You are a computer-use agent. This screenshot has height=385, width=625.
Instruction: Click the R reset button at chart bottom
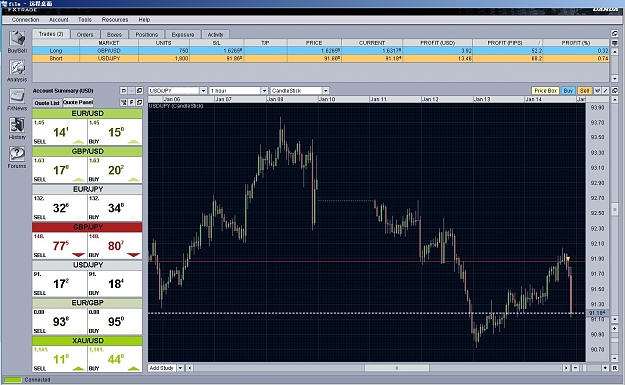click(615, 368)
